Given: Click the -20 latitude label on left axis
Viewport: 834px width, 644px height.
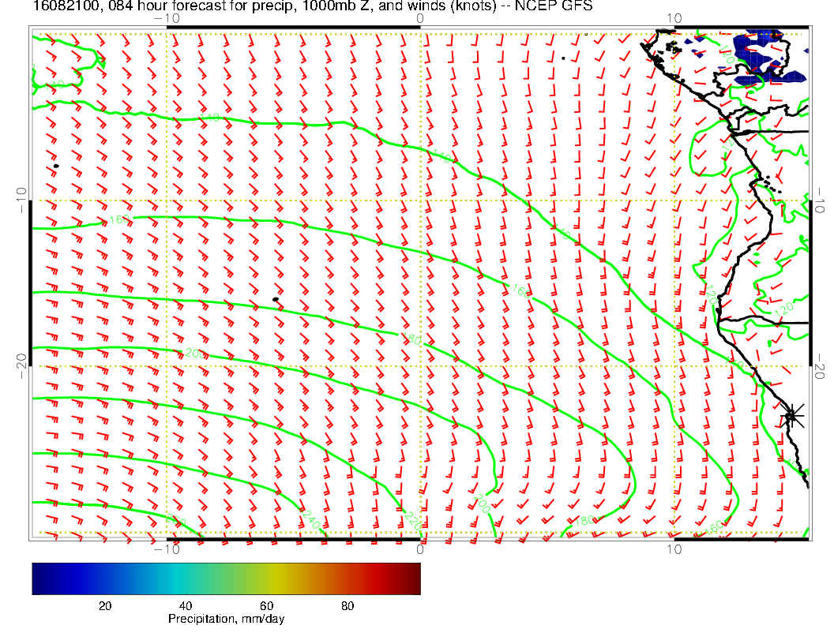Looking at the screenshot, I should pyautogui.click(x=21, y=360).
